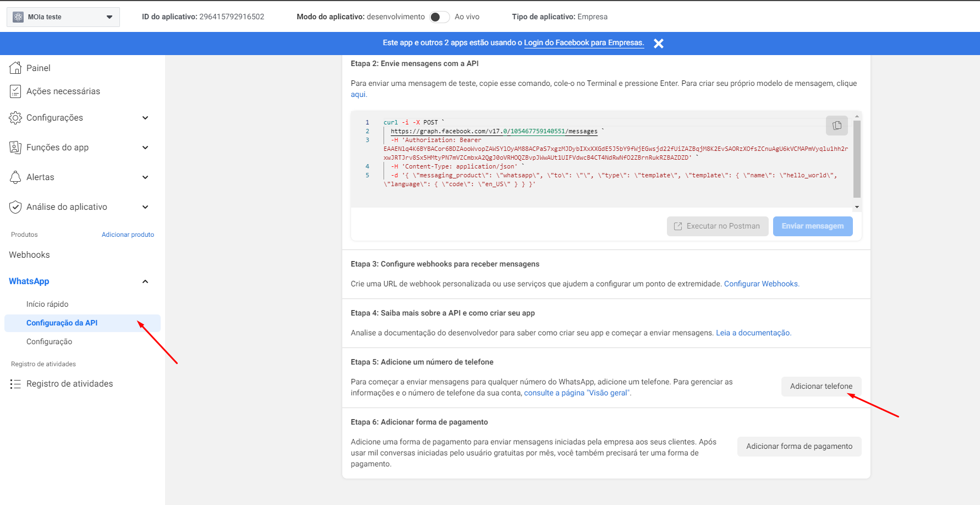Select Configuração da API under WhatsApp
This screenshot has height=505, width=980.
82,323
